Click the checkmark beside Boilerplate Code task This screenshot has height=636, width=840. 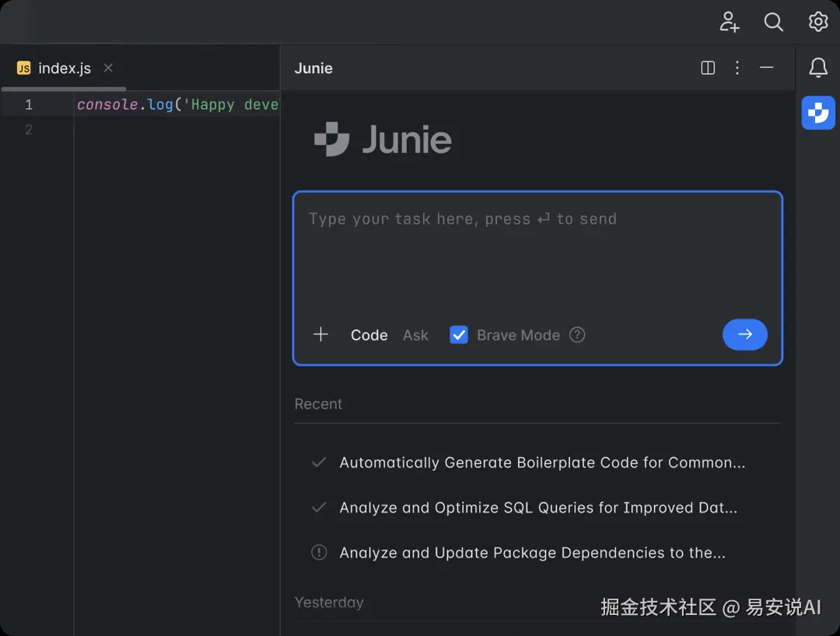pyautogui.click(x=319, y=462)
